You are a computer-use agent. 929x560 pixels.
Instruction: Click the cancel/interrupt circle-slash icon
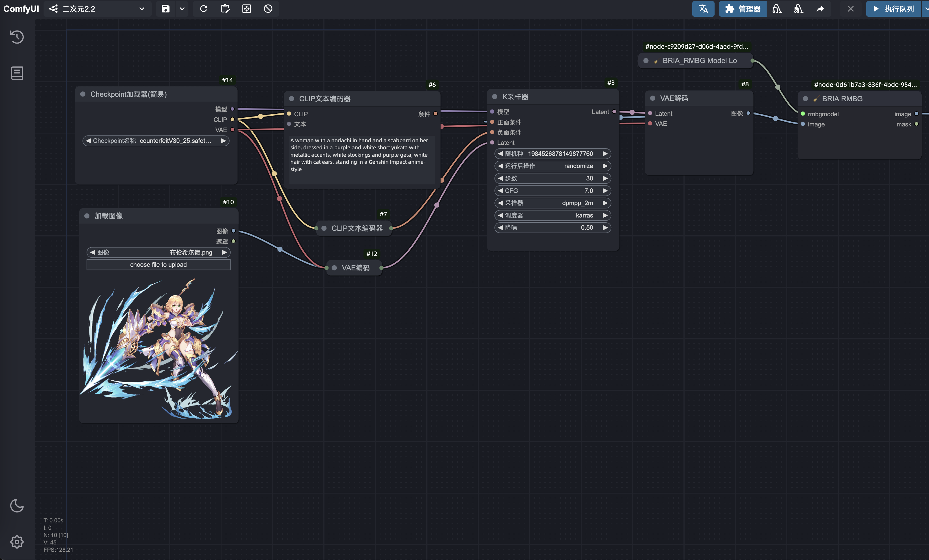(268, 9)
